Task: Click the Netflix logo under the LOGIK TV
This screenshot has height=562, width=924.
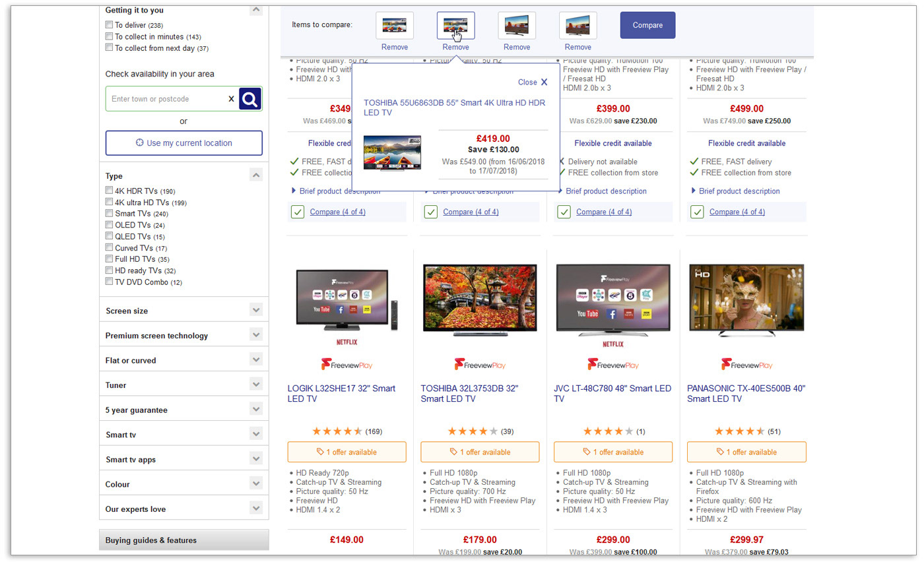Action: [347, 342]
